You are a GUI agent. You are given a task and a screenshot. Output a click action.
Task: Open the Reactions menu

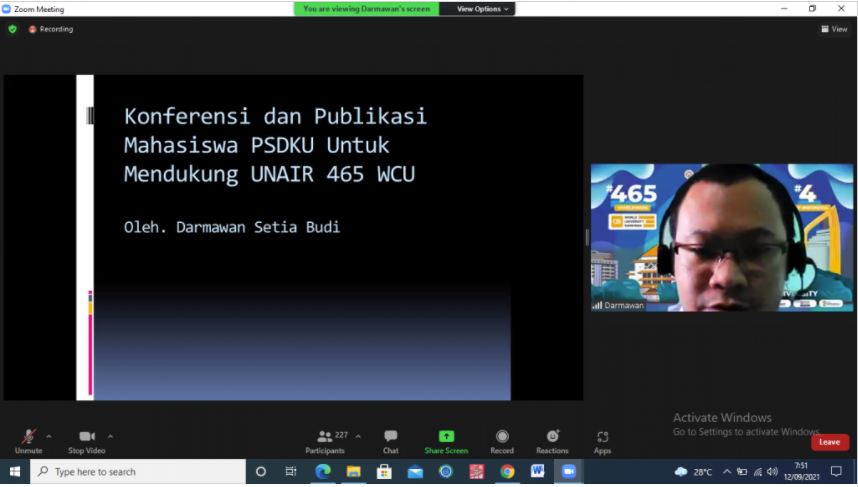[x=552, y=440]
